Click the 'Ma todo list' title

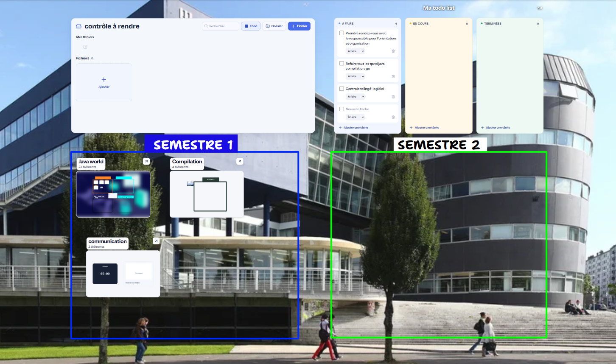(439, 8)
